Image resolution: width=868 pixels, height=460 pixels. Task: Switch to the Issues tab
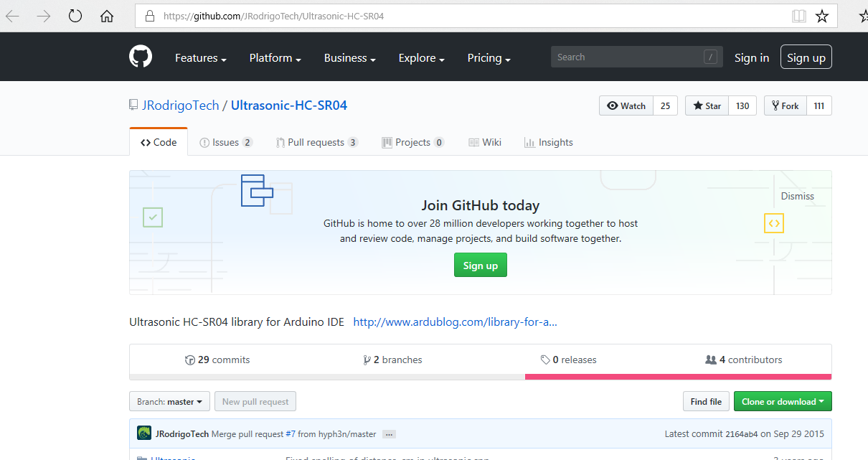(226, 142)
